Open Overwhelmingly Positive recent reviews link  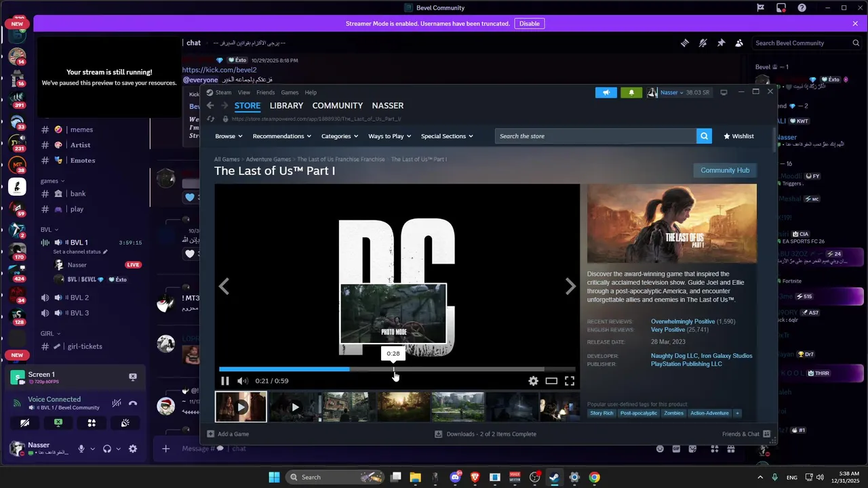(683, 321)
